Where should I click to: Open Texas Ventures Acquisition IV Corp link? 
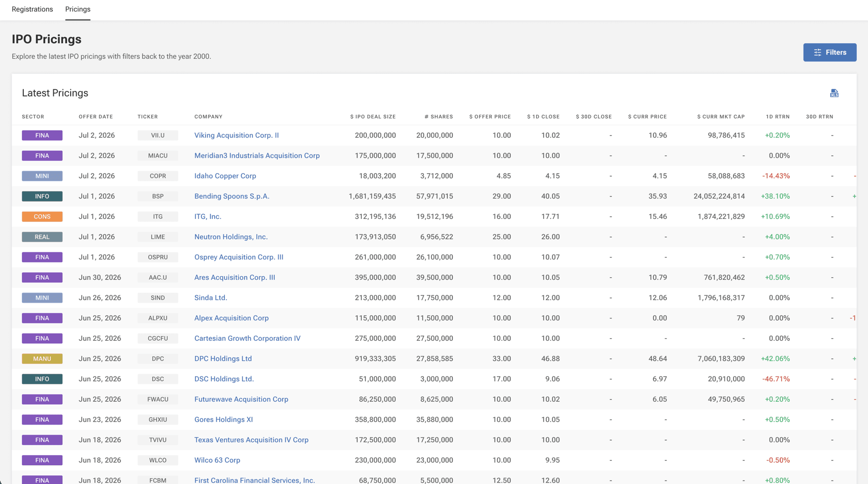[x=252, y=440]
